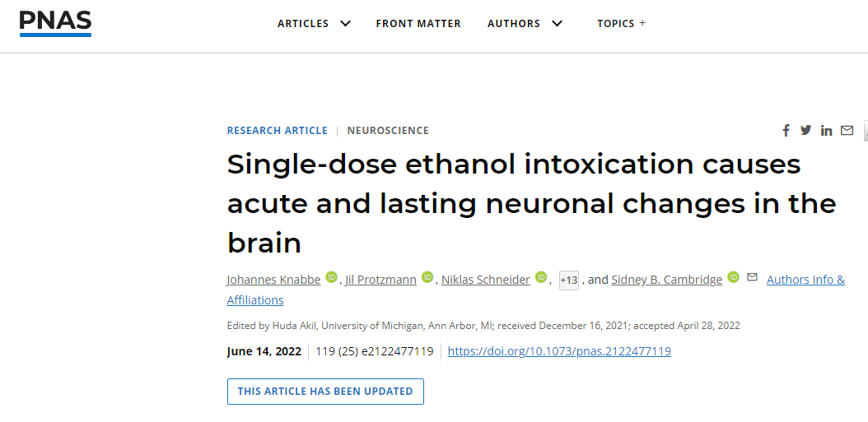Share the article on Twitter
Screen dimensions: 868x422
point(805,130)
